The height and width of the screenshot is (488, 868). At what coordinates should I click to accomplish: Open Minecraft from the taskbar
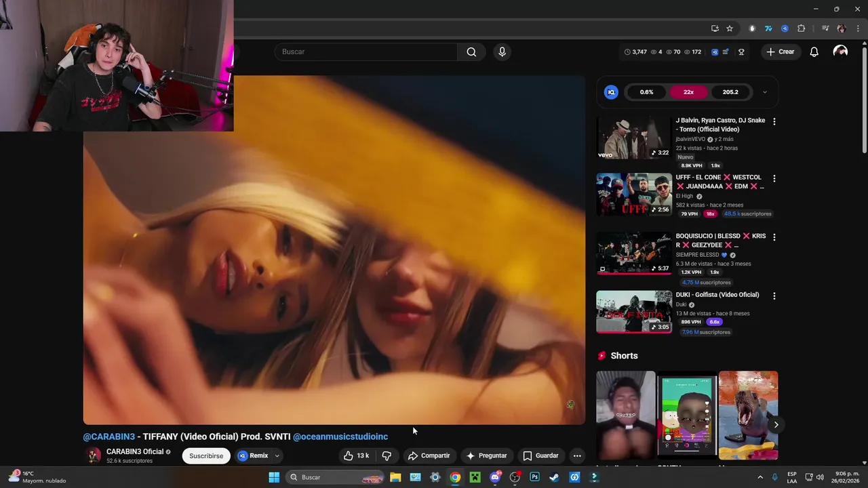coord(475,477)
